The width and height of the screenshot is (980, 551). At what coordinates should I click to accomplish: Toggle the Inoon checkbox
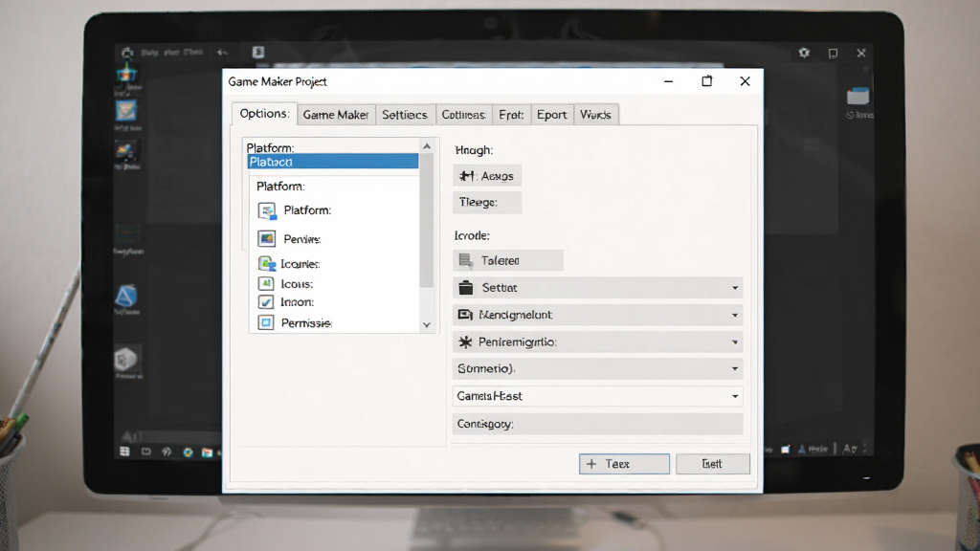pyautogui.click(x=266, y=302)
